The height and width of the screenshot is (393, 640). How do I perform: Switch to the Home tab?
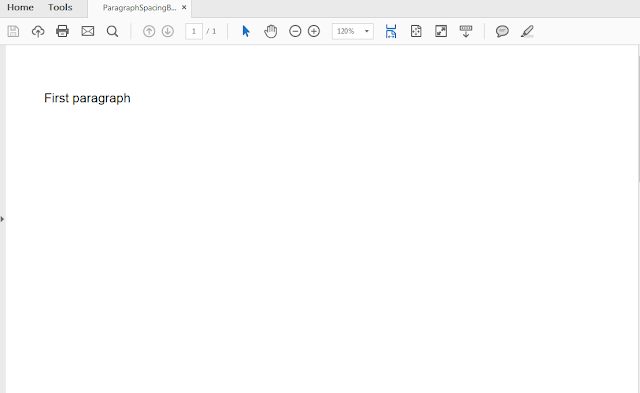click(x=20, y=7)
